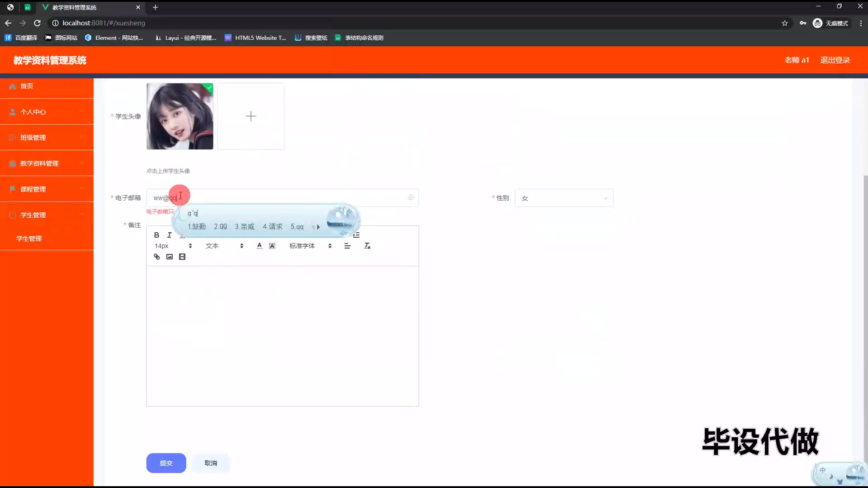The width and height of the screenshot is (868, 488).
Task: Expand 个人中心 sidebar menu
Action: click(x=47, y=112)
